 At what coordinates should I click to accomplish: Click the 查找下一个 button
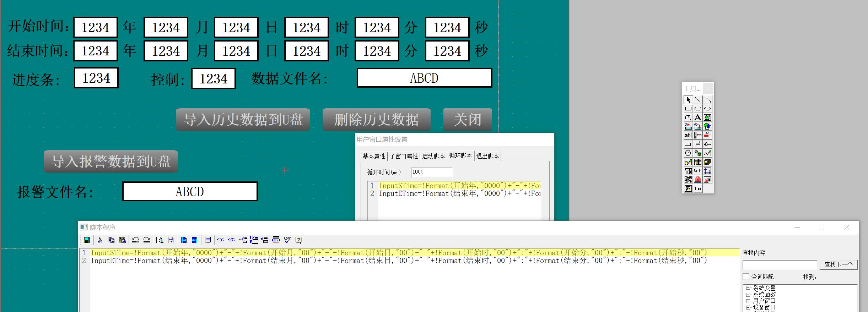pyautogui.click(x=839, y=264)
